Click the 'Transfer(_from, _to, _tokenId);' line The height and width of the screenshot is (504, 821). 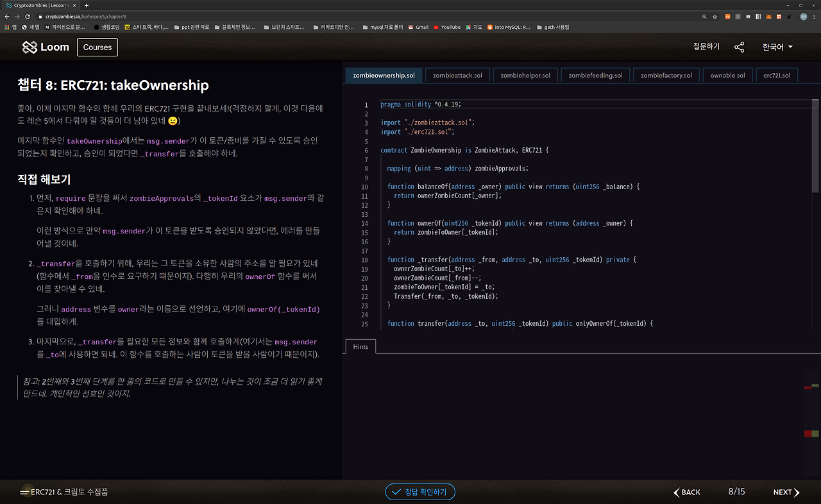tap(446, 296)
